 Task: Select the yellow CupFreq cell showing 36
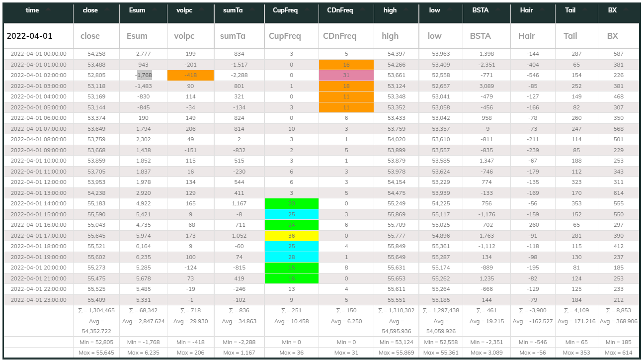(x=291, y=236)
